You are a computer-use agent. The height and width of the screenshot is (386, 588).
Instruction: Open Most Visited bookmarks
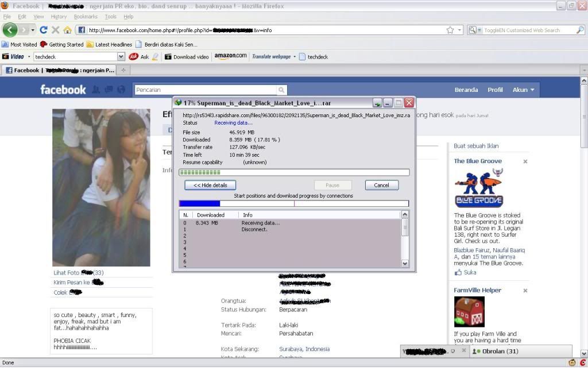pyautogui.click(x=20, y=44)
